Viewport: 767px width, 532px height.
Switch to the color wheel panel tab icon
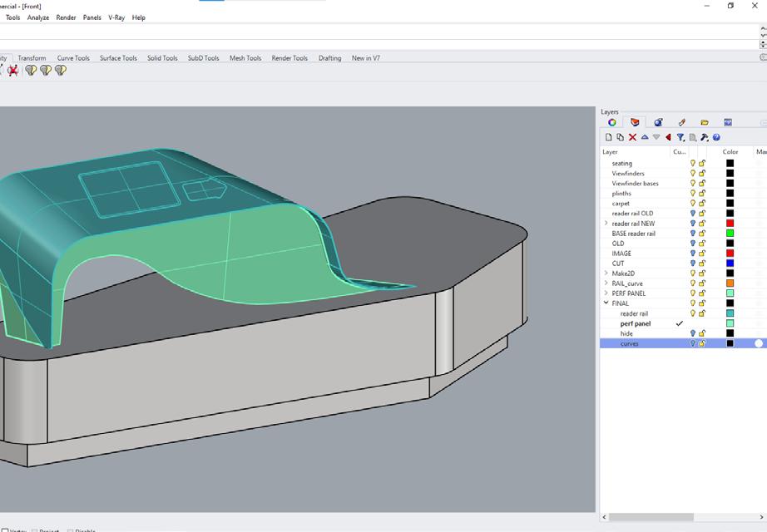point(611,122)
